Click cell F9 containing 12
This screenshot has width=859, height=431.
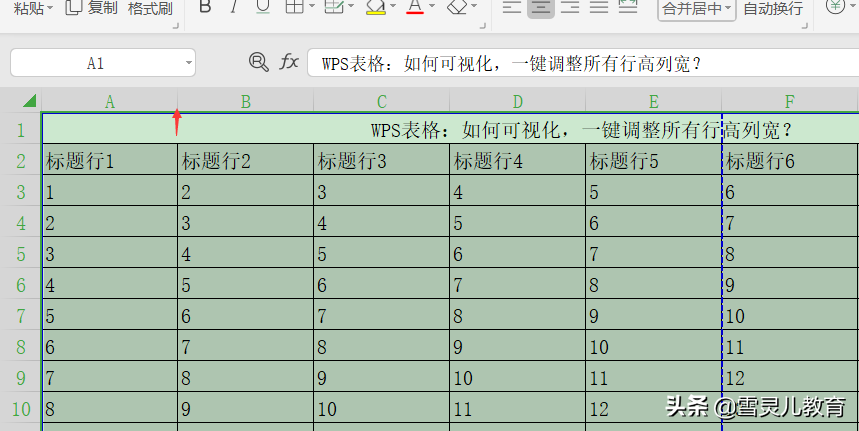[x=789, y=377]
